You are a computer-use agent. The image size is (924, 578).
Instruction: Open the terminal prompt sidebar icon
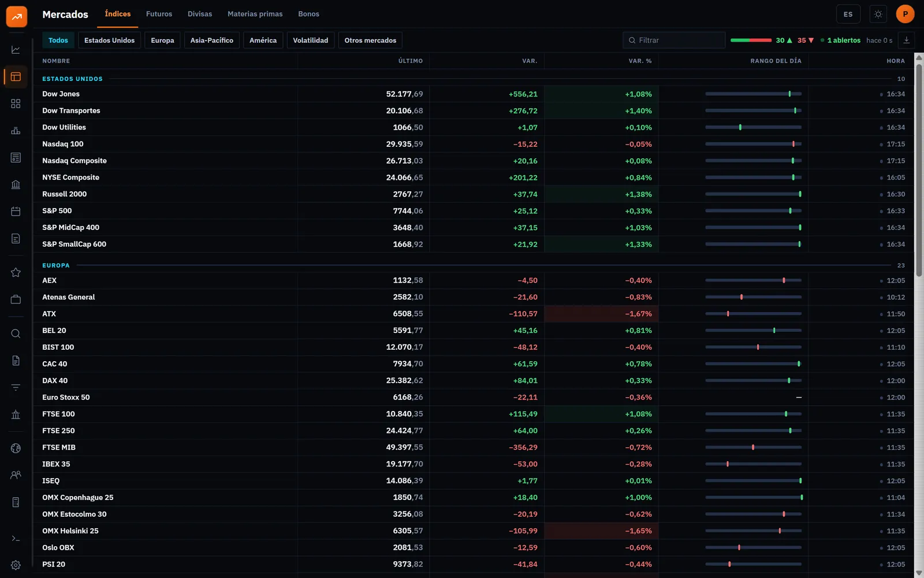click(x=16, y=539)
